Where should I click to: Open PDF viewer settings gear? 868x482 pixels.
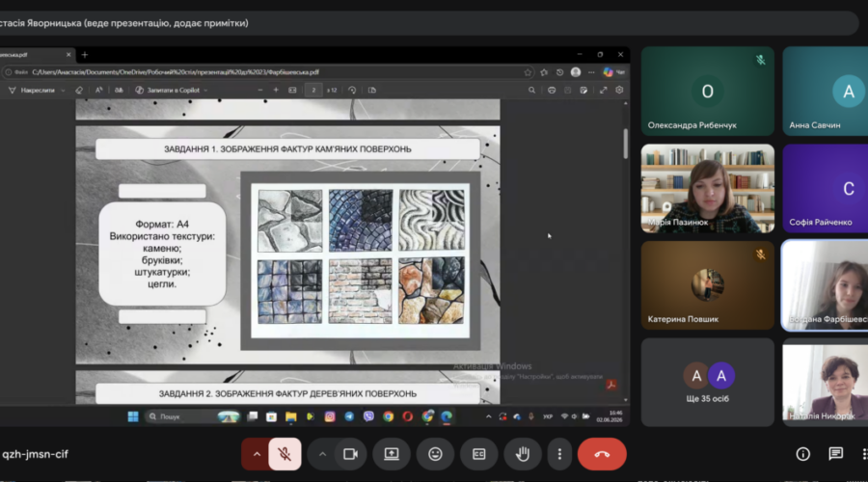pos(619,91)
